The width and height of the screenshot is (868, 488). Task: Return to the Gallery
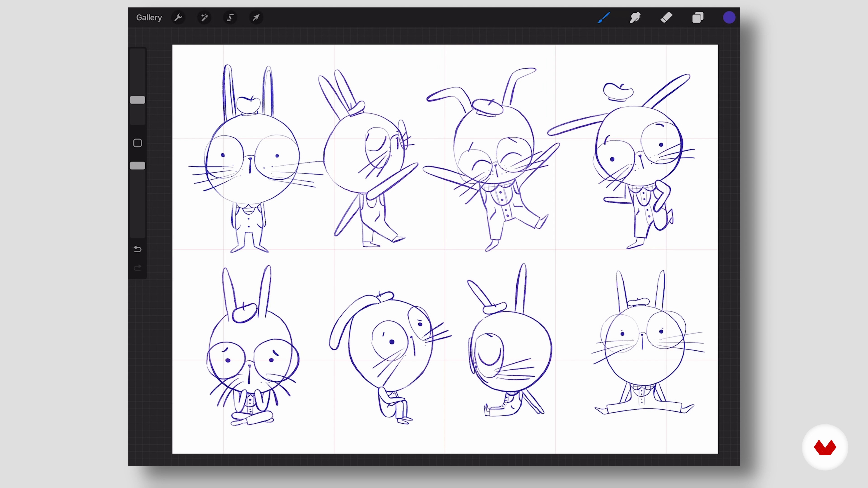pyautogui.click(x=149, y=18)
